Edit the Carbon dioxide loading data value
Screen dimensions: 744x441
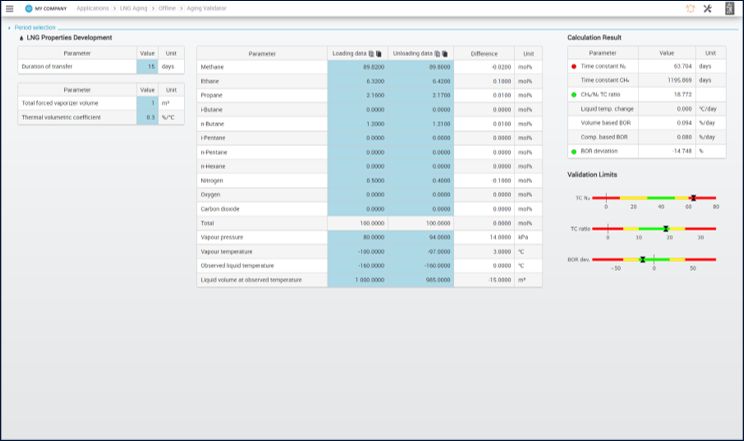(357, 209)
